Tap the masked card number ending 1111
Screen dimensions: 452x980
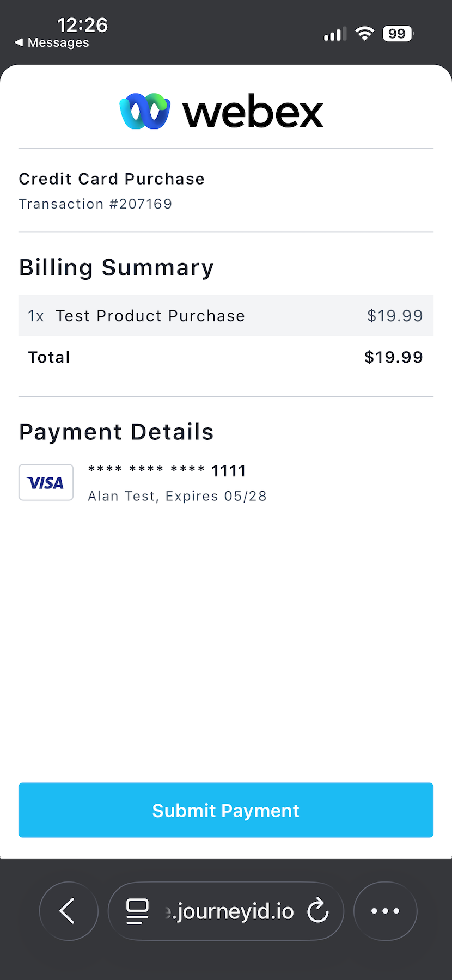point(167,471)
